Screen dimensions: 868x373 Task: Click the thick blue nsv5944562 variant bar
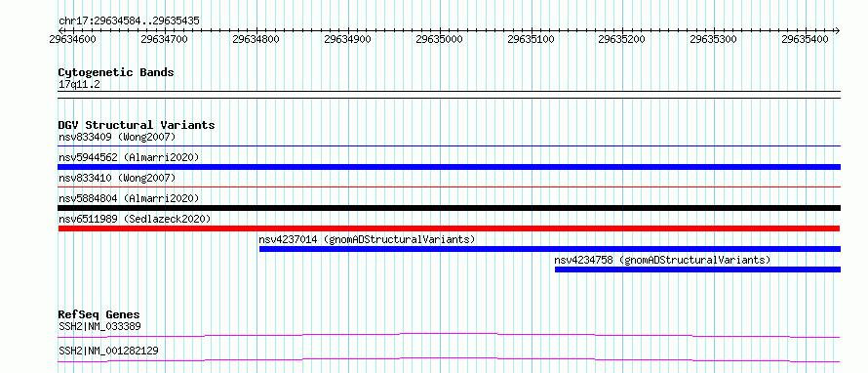tap(449, 167)
